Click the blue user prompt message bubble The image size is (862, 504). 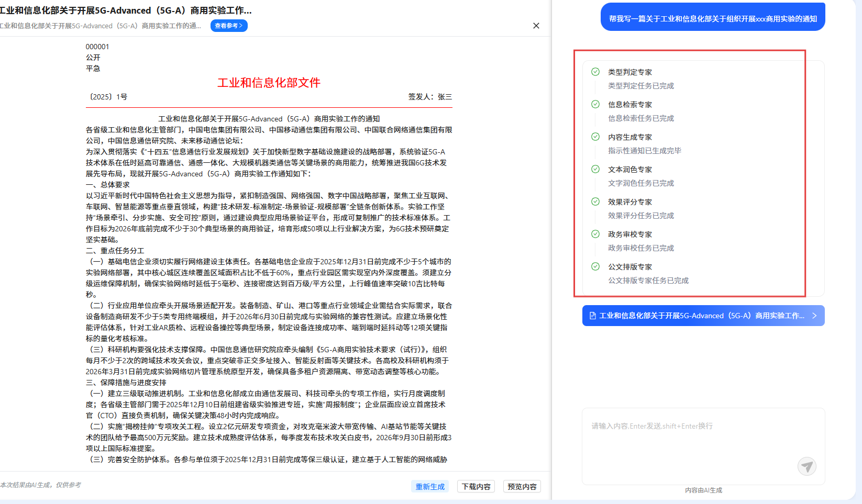(713, 18)
